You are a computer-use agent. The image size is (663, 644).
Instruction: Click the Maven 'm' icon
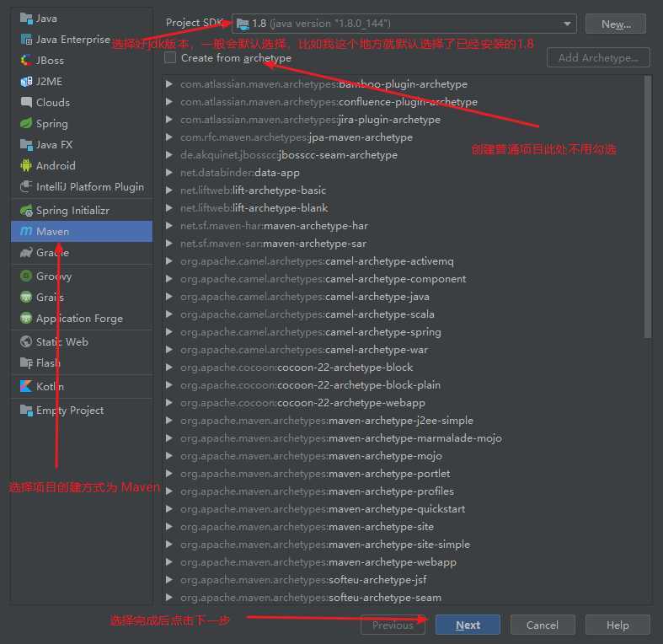tap(26, 232)
